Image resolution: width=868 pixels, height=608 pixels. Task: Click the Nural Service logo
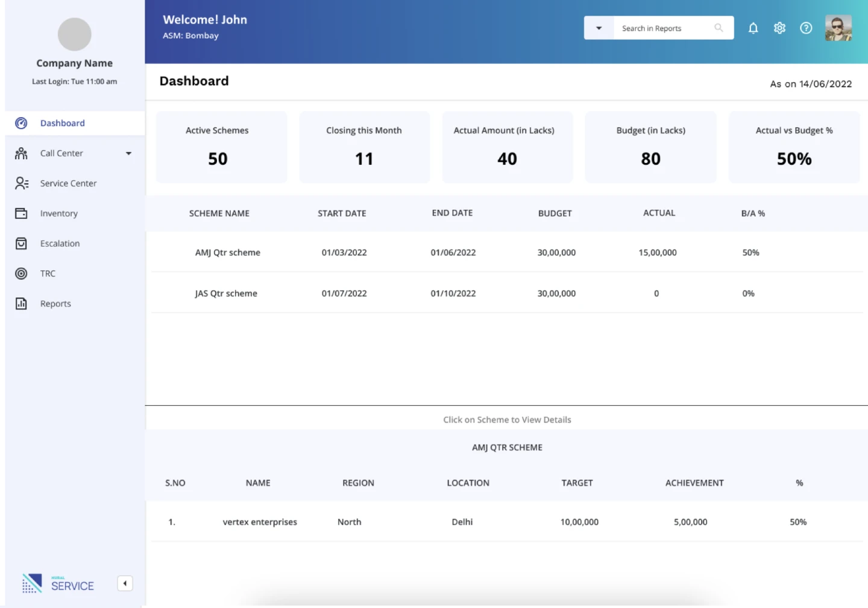click(x=58, y=583)
